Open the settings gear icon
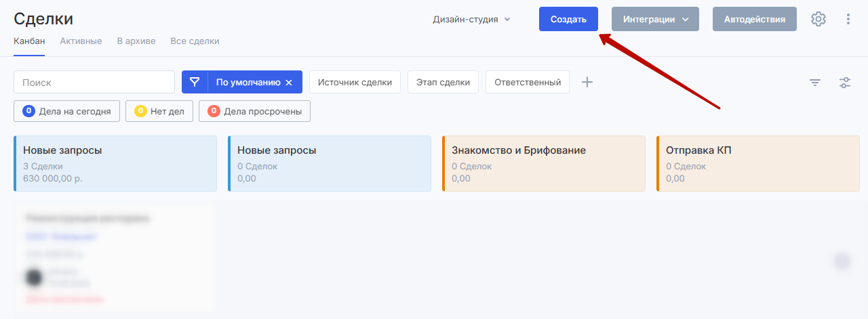 [818, 19]
